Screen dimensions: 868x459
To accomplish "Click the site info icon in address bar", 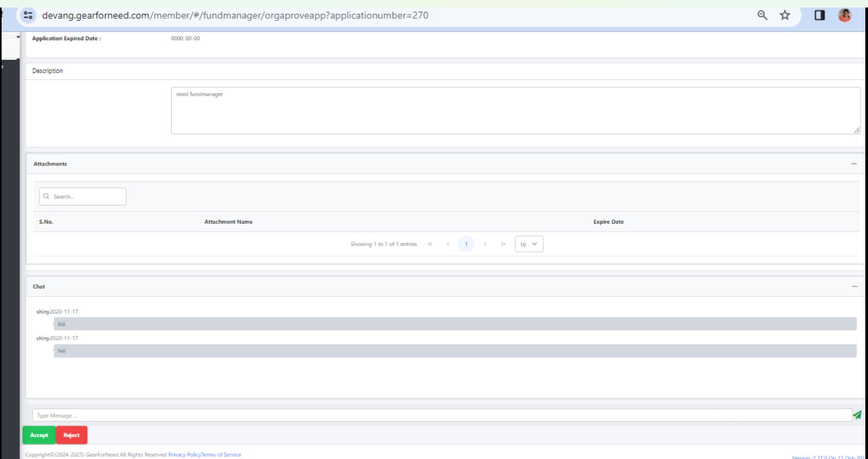I will [x=28, y=16].
